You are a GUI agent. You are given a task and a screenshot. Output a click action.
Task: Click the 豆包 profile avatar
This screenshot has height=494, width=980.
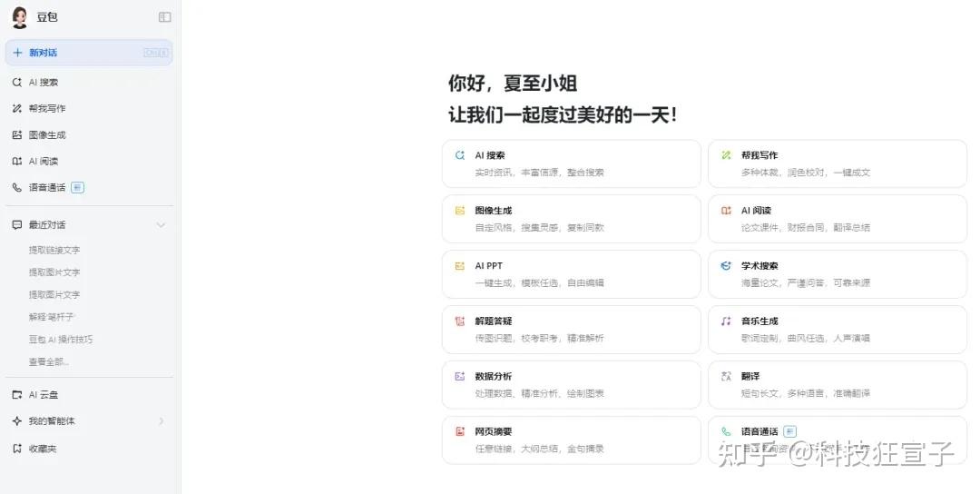pyautogui.click(x=19, y=17)
